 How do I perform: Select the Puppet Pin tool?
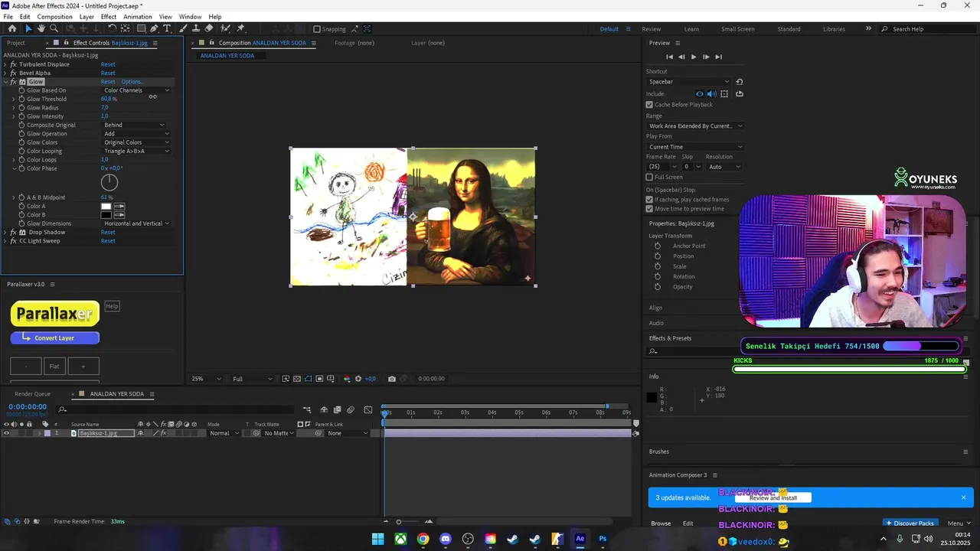pos(240,28)
